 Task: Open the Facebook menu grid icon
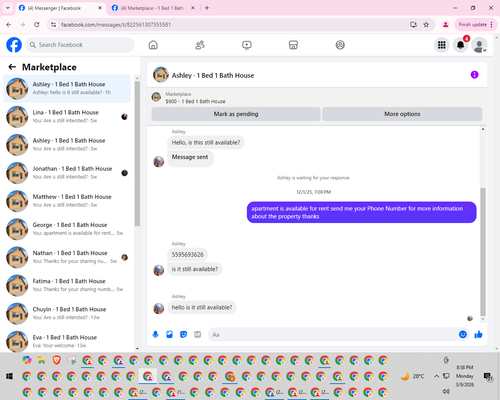(x=442, y=45)
